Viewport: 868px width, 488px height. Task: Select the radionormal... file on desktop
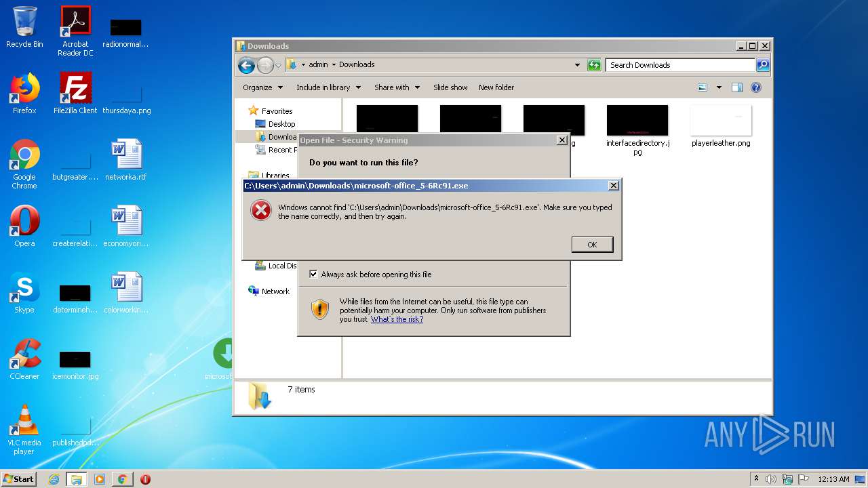pos(126,33)
